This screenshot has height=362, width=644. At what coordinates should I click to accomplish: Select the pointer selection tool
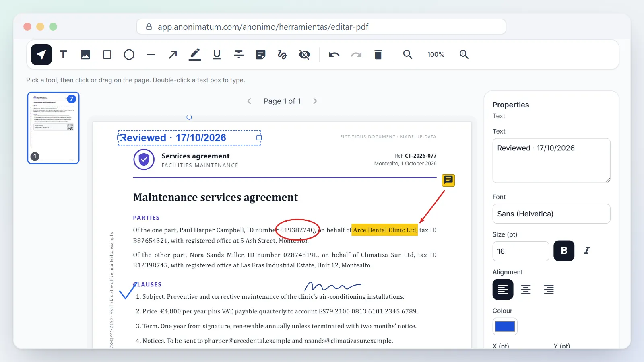41,55
